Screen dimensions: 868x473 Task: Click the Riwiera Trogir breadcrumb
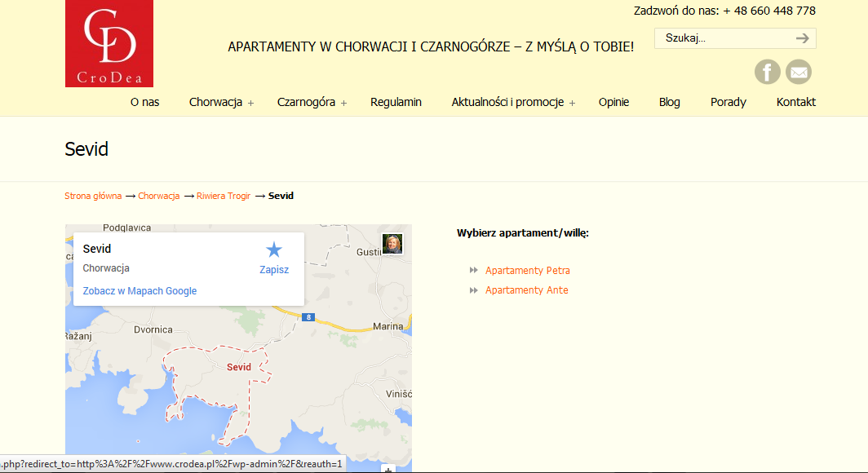coord(224,196)
